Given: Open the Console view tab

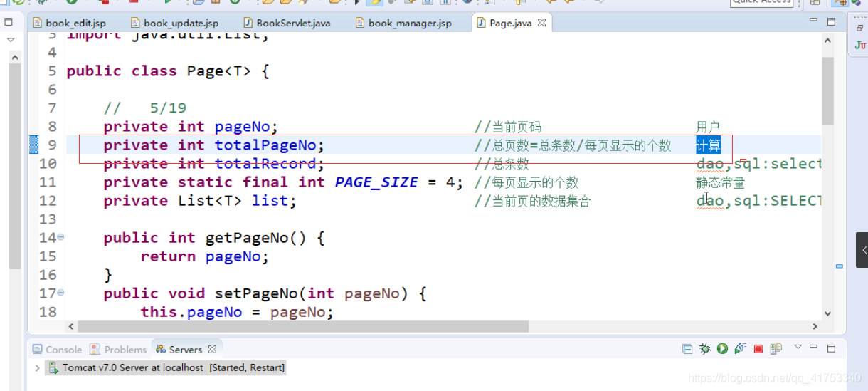Looking at the screenshot, I should [57, 350].
